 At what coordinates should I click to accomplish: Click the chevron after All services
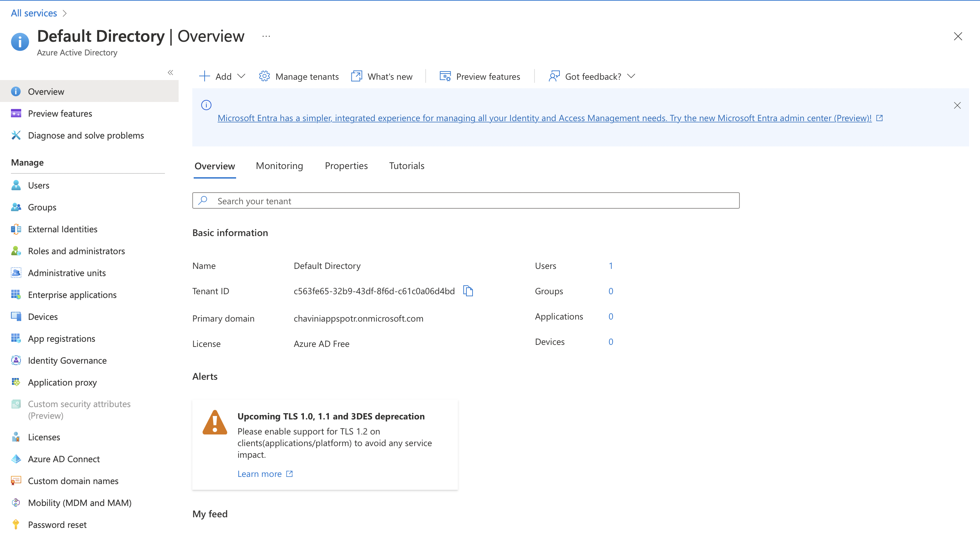pyautogui.click(x=65, y=13)
